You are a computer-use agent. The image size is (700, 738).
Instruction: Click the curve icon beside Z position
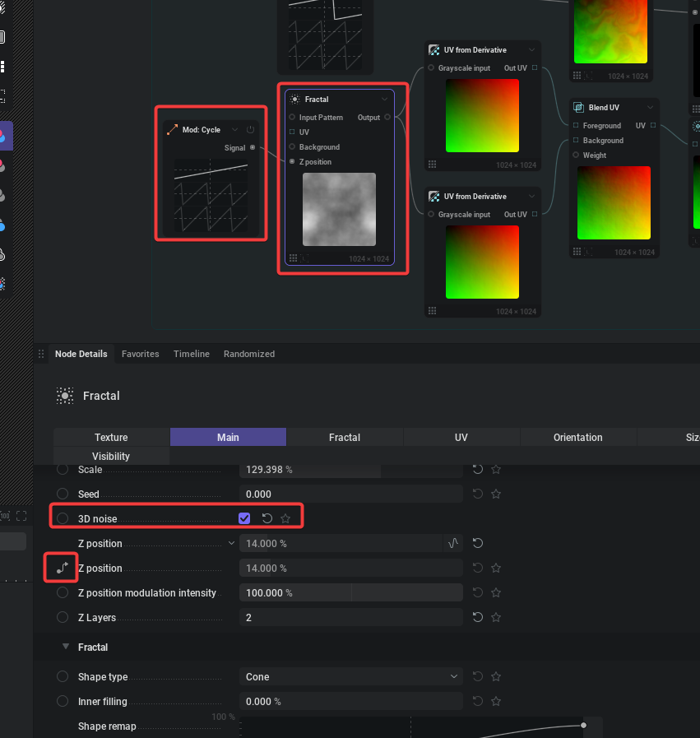(x=452, y=543)
